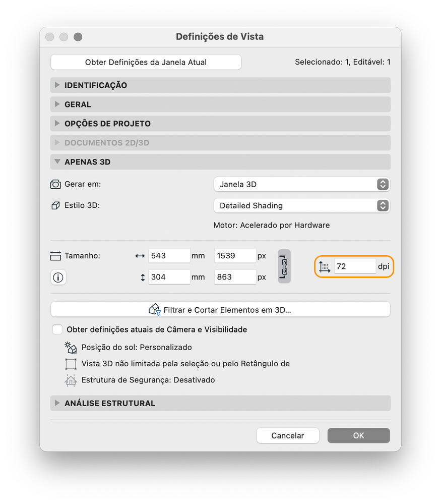The width and height of the screenshot is (441, 504).
Task: Click Estrutura de Segurança: Desativado text
Action: (148, 380)
